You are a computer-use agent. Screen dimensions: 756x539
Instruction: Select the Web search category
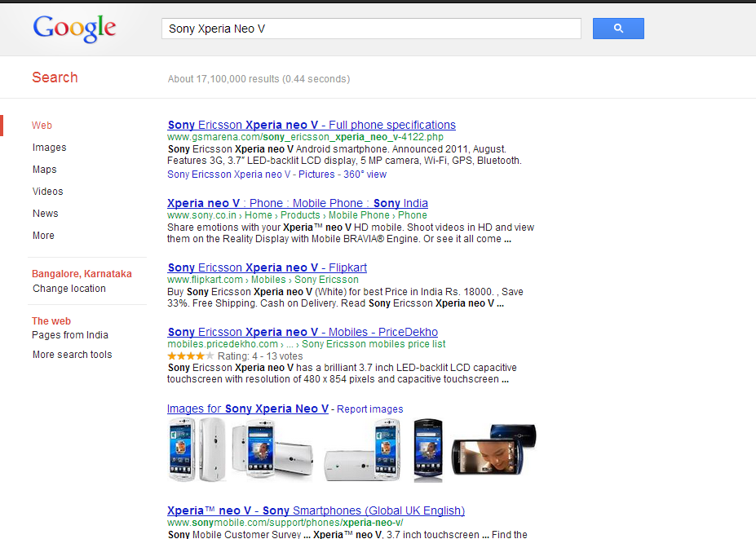(x=42, y=126)
